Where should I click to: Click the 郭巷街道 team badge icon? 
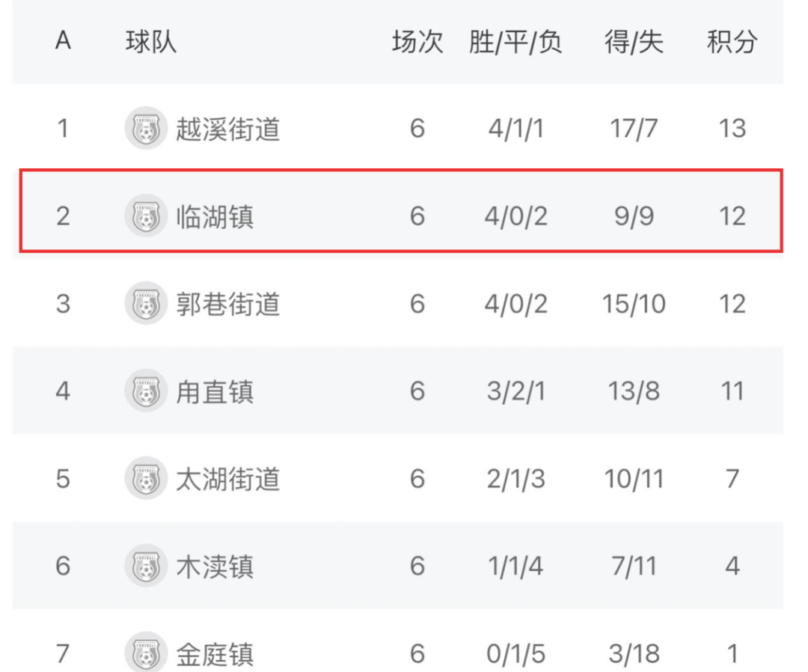145,304
